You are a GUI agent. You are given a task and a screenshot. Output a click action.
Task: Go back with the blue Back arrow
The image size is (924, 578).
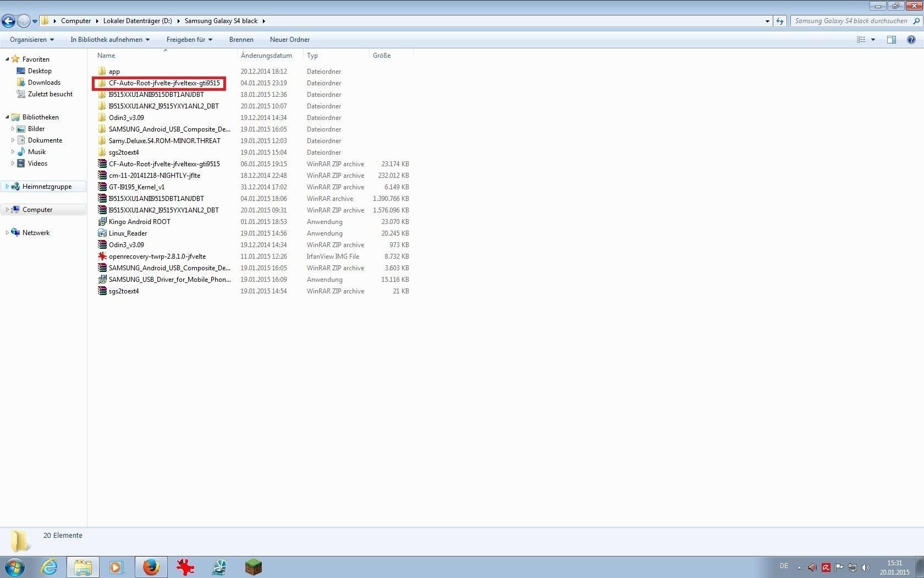(x=8, y=21)
